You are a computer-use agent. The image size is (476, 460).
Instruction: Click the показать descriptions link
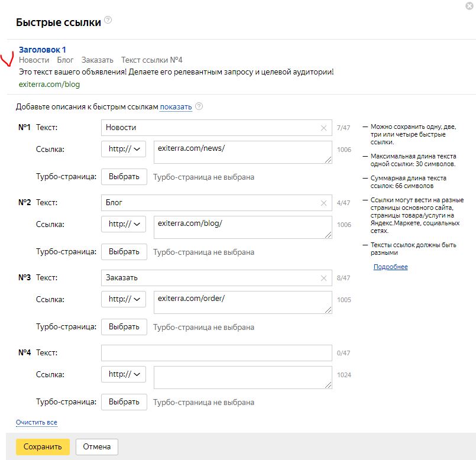[176, 107]
